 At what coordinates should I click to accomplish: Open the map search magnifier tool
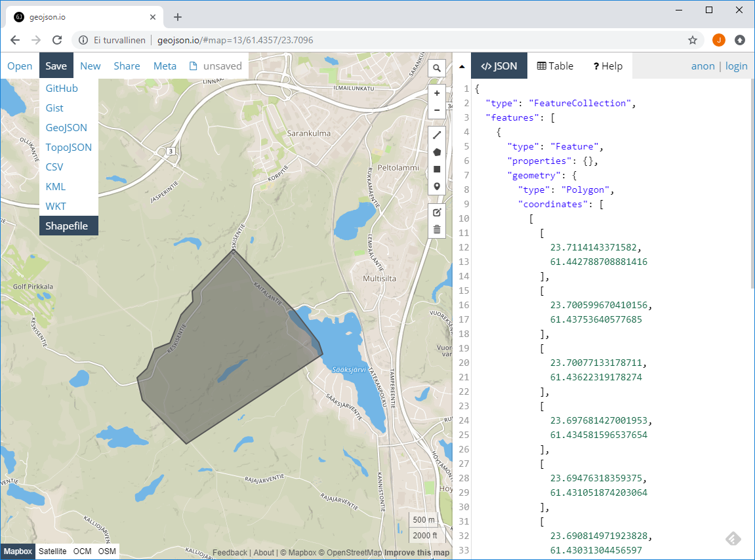tap(437, 68)
